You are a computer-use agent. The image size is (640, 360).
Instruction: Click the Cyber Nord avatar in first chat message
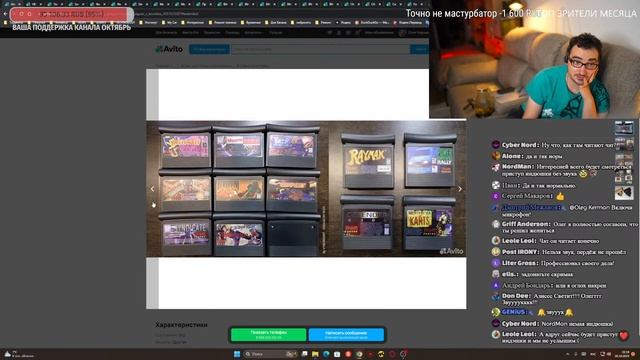click(496, 144)
